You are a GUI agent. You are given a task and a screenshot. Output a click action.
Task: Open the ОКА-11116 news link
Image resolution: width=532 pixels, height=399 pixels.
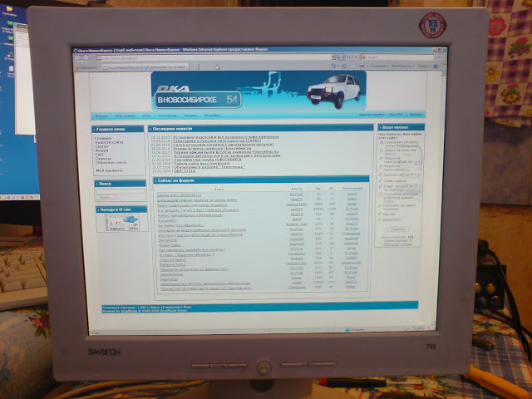(185, 171)
